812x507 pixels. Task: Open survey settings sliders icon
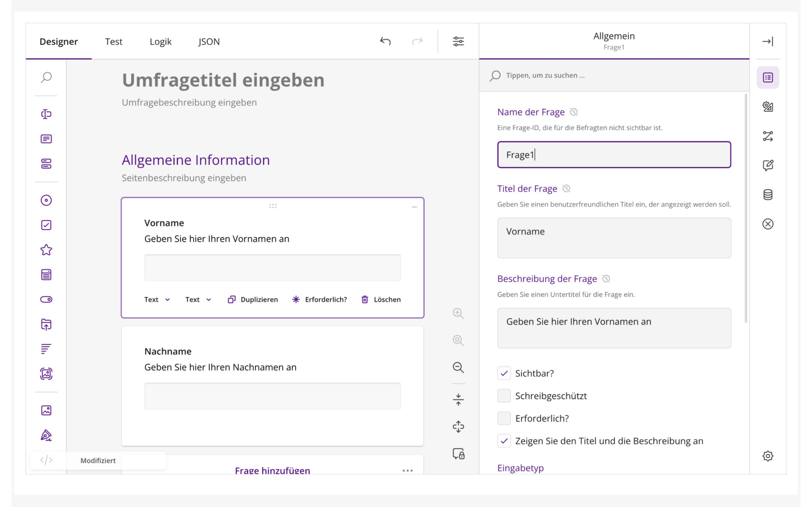point(458,41)
